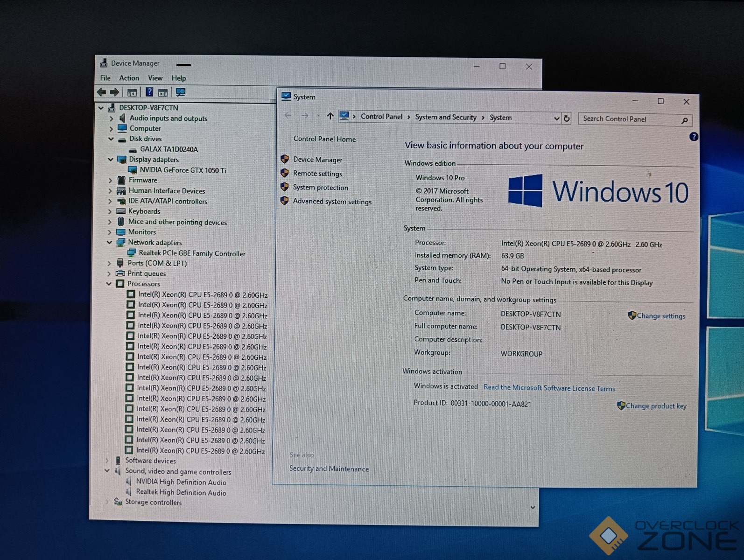Select the Software devices tree item
Screen dimensions: 744x560
coord(150,461)
